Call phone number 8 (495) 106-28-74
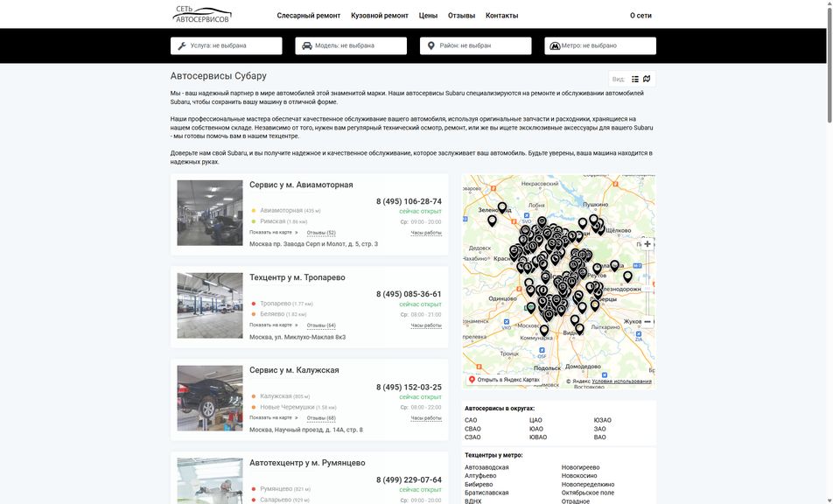 click(x=409, y=201)
